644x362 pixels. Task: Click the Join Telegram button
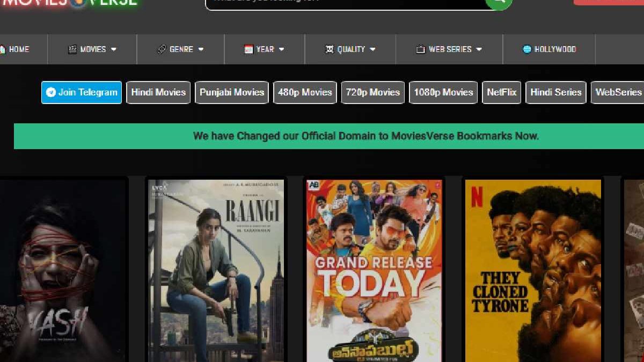click(82, 92)
